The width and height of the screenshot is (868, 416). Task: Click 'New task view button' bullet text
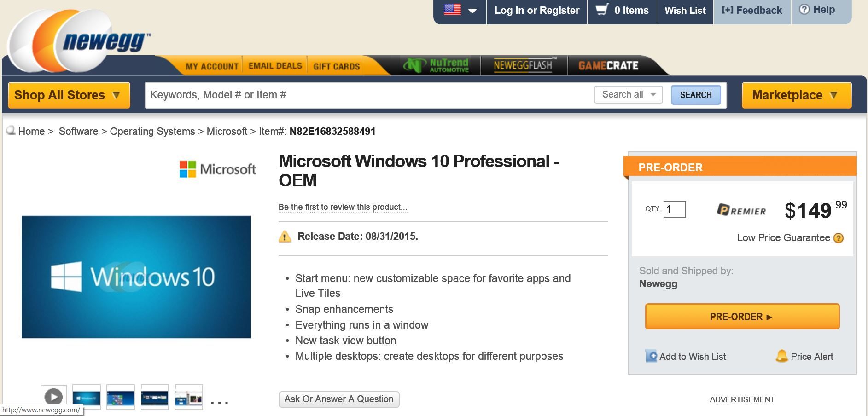click(x=346, y=341)
